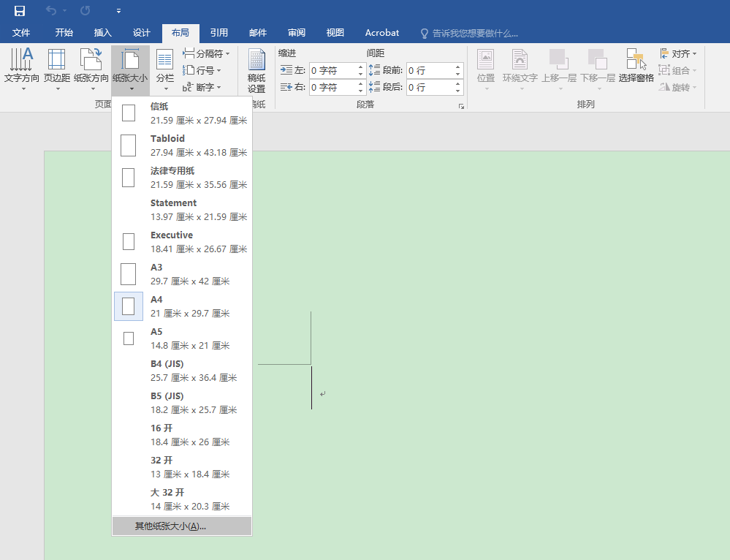Screen dimensions: 730x560
Task: Select Tabloid paper size
Action: pyautogui.click(x=182, y=145)
